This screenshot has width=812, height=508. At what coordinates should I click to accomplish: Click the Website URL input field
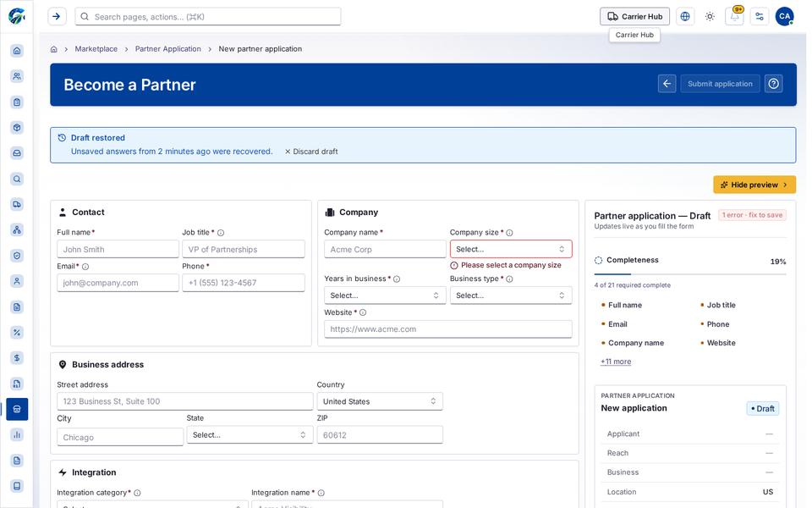(x=448, y=329)
